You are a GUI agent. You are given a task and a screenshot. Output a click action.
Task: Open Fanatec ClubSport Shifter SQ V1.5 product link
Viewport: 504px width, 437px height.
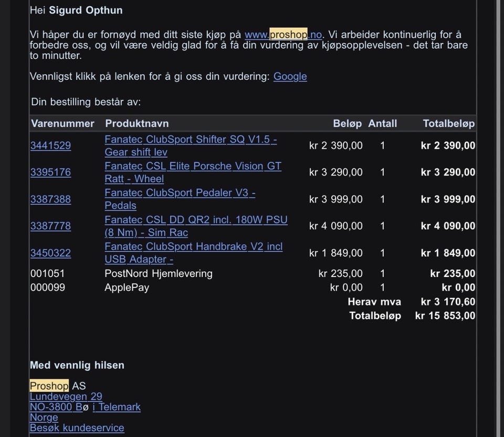point(191,145)
